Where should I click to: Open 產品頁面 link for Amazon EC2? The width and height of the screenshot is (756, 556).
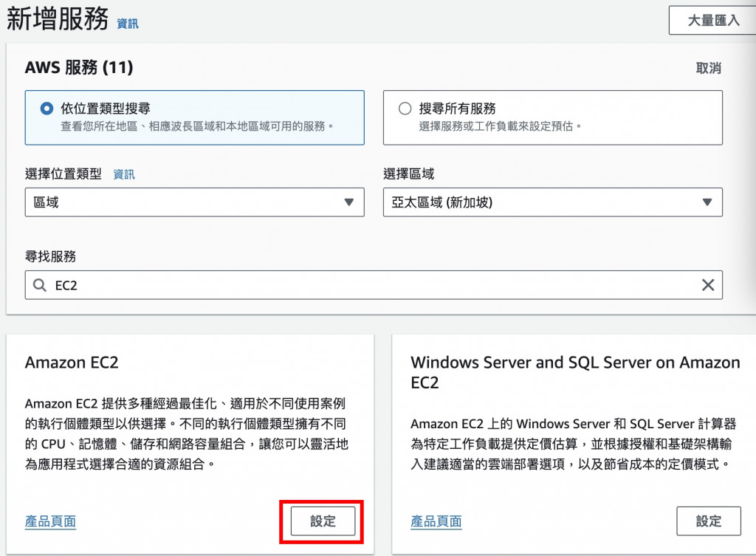[51, 521]
